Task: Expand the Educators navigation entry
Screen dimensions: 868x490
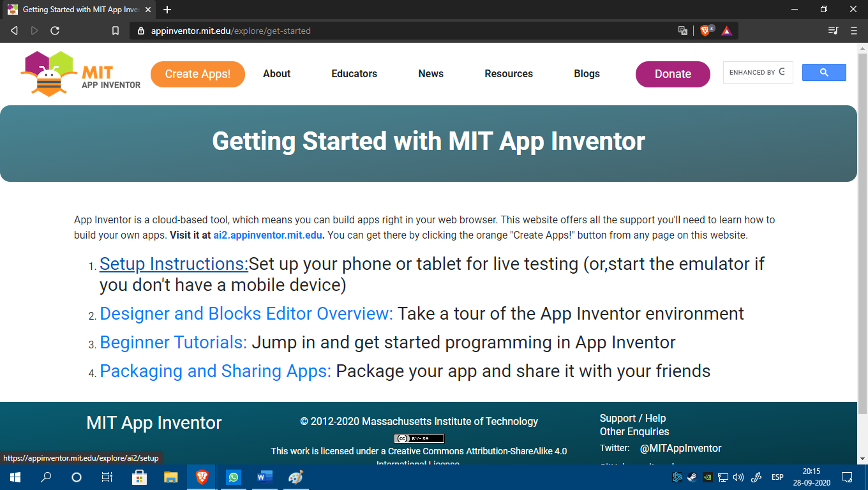Action: tap(354, 74)
